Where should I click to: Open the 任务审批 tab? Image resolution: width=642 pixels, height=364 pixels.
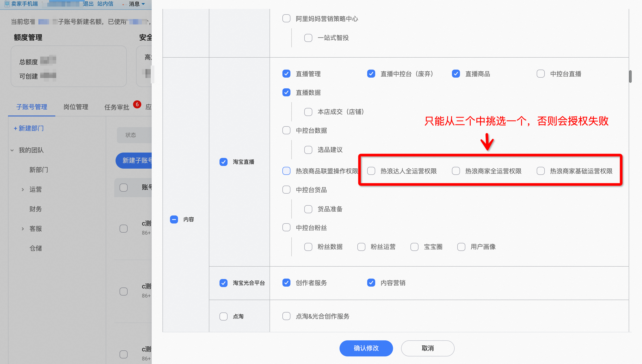pyautogui.click(x=117, y=107)
